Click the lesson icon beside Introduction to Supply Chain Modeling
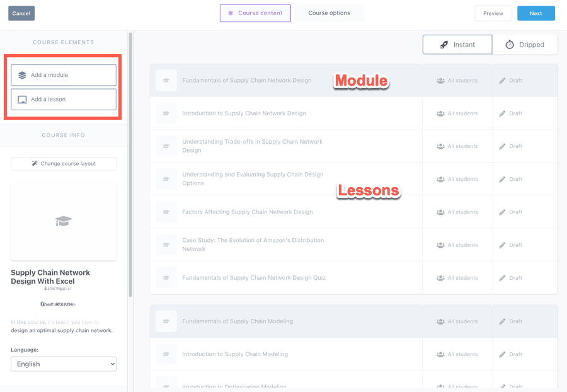Image resolution: width=567 pixels, height=392 pixels. tap(166, 354)
